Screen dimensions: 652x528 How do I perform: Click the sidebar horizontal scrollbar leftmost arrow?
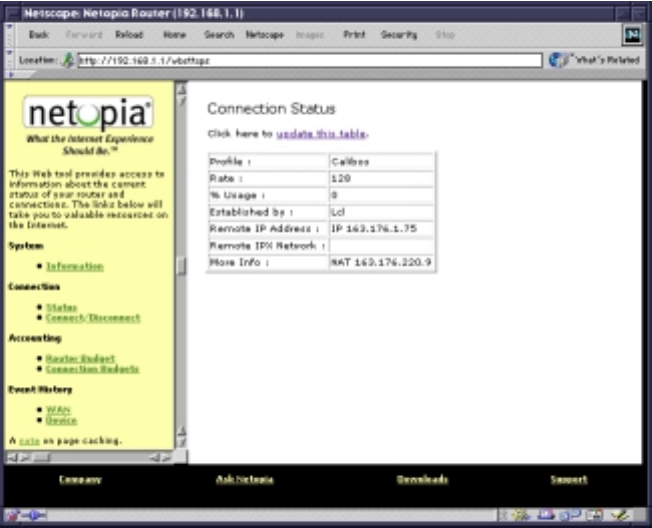coord(12,458)
